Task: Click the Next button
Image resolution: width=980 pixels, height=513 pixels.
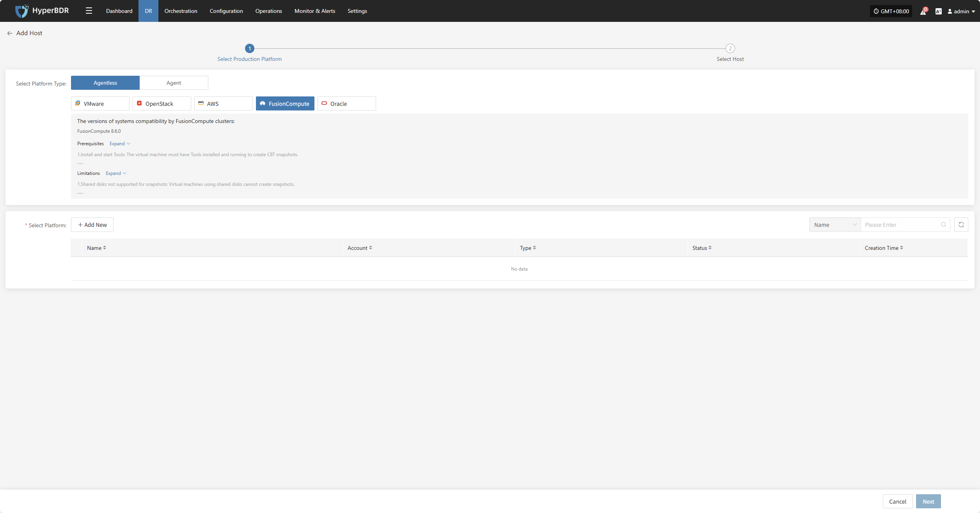Action: pyautogui.click(x=929, y=501)
